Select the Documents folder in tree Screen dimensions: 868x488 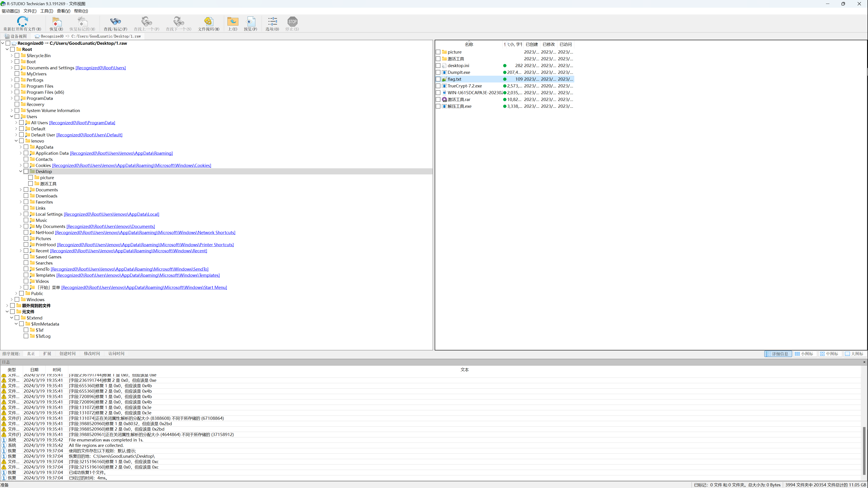(47, 190)
